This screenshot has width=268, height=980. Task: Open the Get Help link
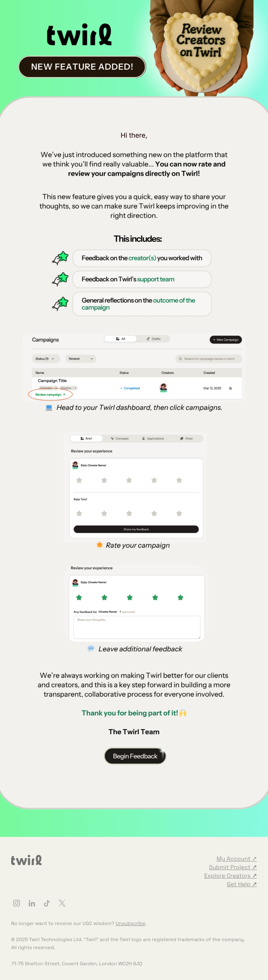[241, 884]
